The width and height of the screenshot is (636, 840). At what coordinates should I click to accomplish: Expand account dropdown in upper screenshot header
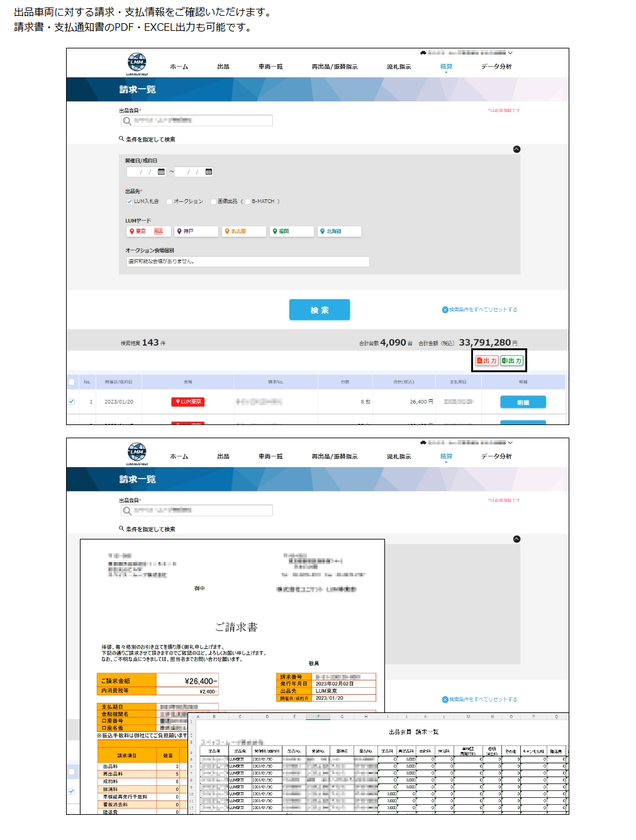coord(510,53)
